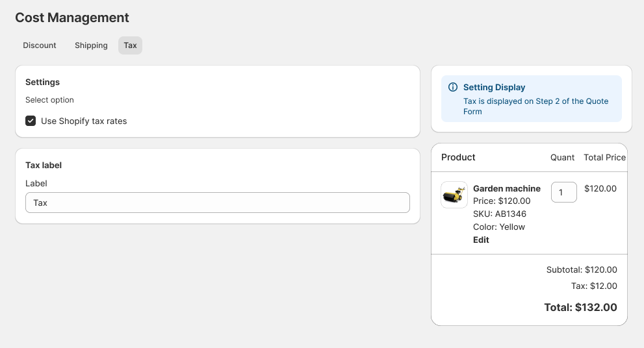Click the Quant column header
This screenshot has width=644, height=348.
[x=562, y=157]
